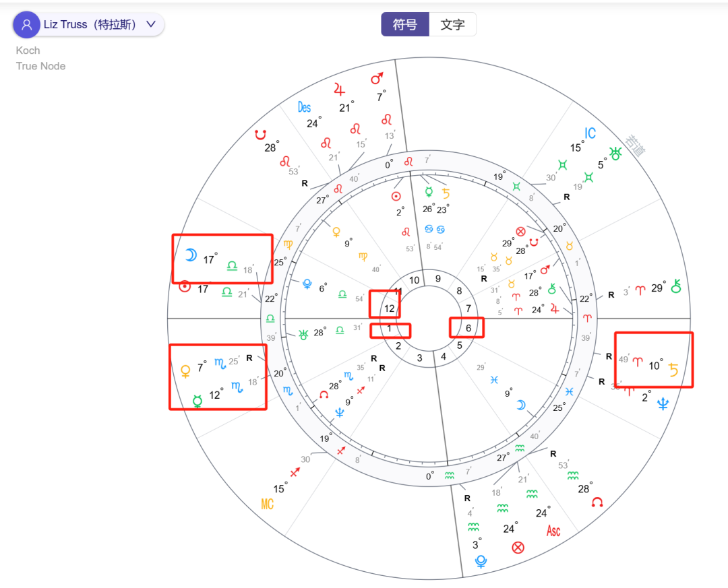Select inner-ring Mercury glyph at 26° Cancer

tap(429, 191)
